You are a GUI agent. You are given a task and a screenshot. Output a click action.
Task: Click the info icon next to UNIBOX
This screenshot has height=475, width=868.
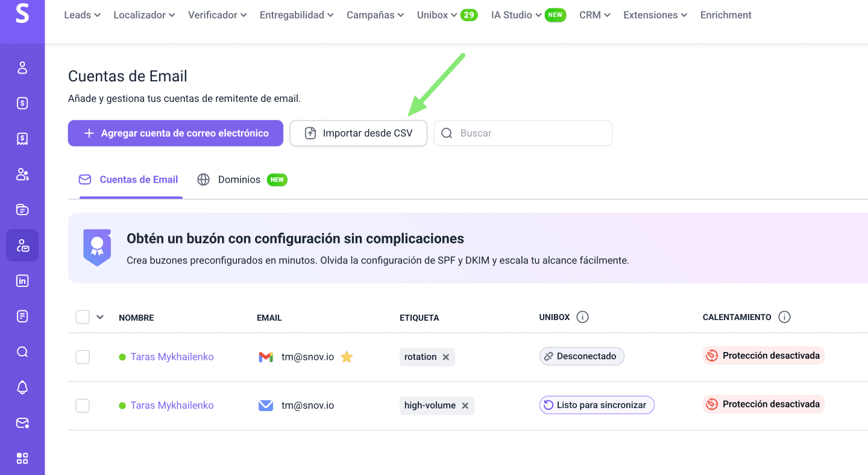pyautogui.click(x=582, y=317)
